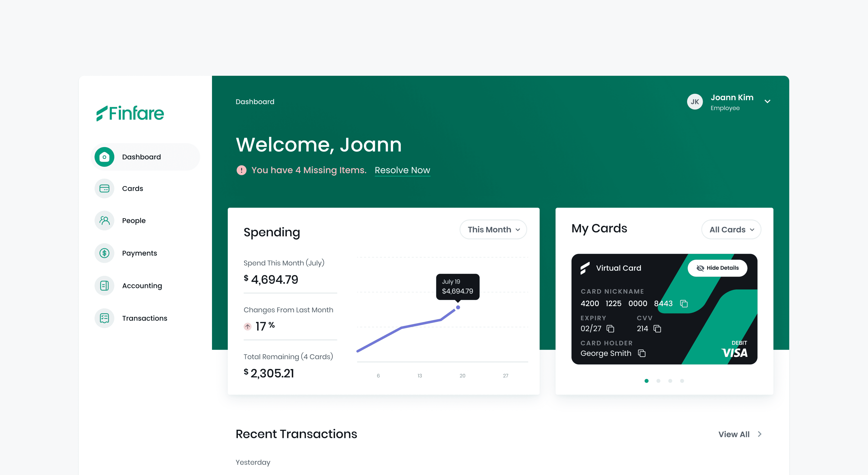
Task: Select the second card carousel dot
Action: click(658, 381)
